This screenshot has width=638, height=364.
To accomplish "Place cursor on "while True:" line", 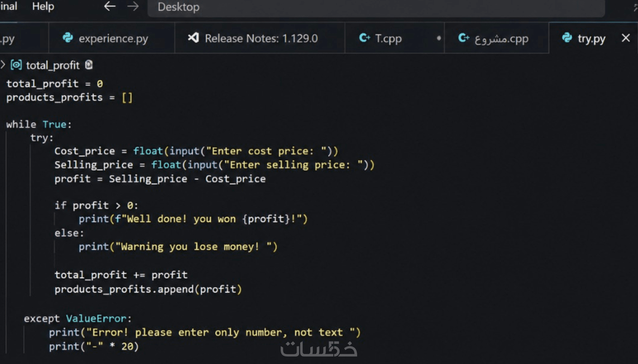I will pos(39,124).
